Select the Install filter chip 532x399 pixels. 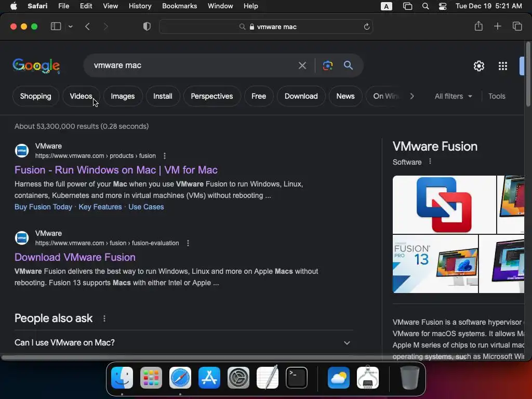tap(163, 96)
